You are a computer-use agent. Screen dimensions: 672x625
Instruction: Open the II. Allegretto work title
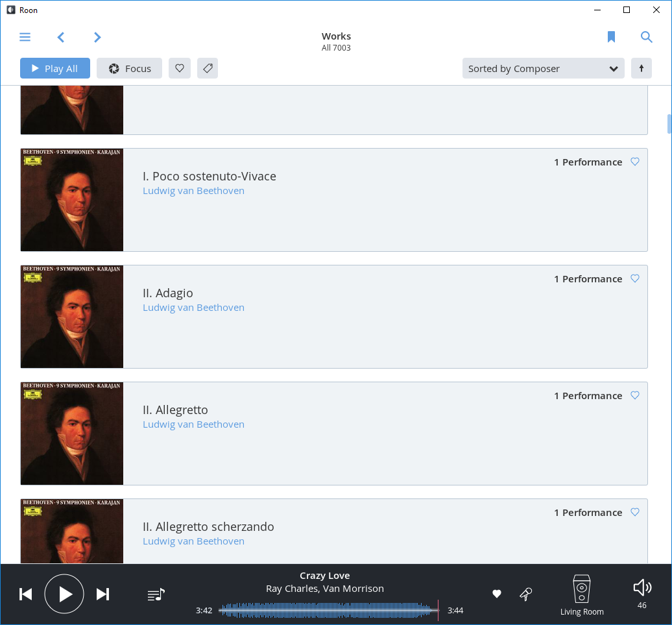175,410
